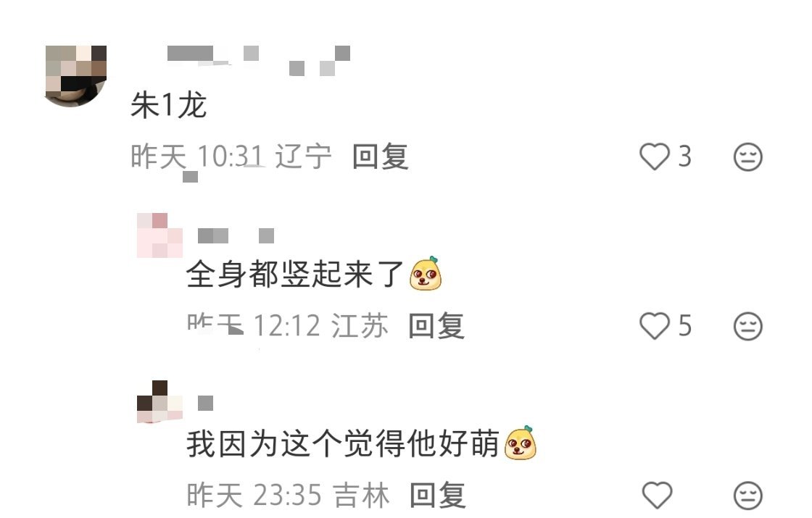Tap yellow emoji after "我因为这个觉得他好萌"
812x518 pixels.
click(520, 443)
